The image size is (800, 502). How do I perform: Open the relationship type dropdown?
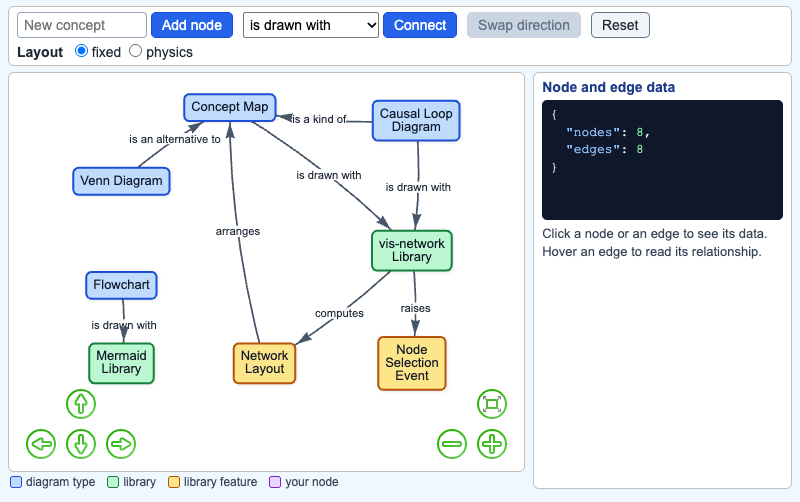(311, 25)
